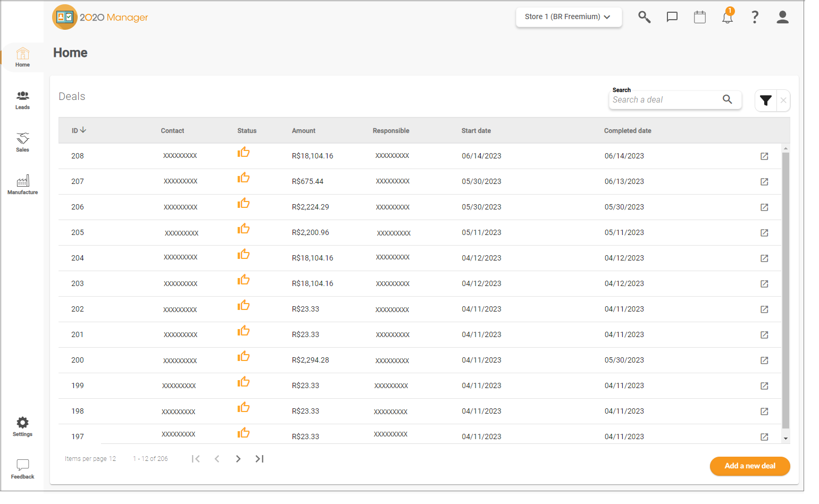This screenshot has height=504, width=819.
Task: Change the items per page value
Action: tap(112, 459)
